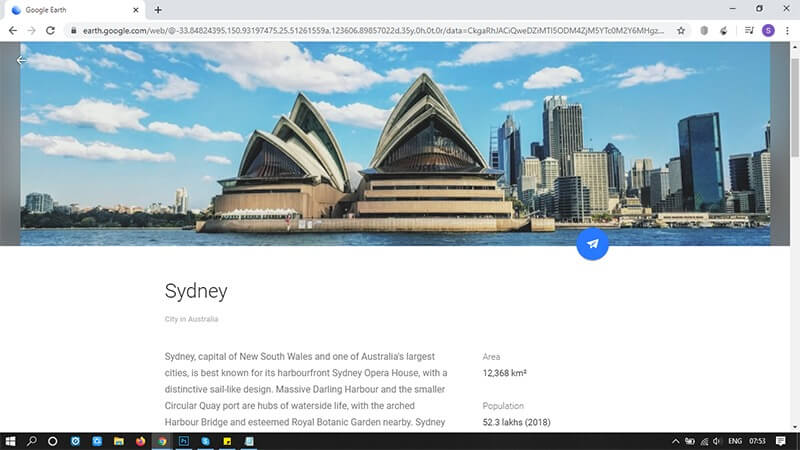The height and width of the screenshot is (450, 800).
Task: Open the volume speaker tray icon
Action: coord(717,441)
